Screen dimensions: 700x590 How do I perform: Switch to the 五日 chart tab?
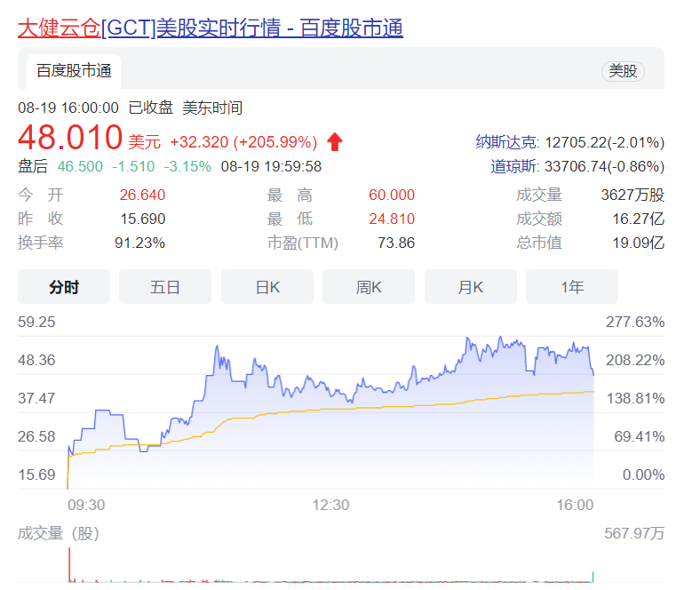tap(165, 287)
